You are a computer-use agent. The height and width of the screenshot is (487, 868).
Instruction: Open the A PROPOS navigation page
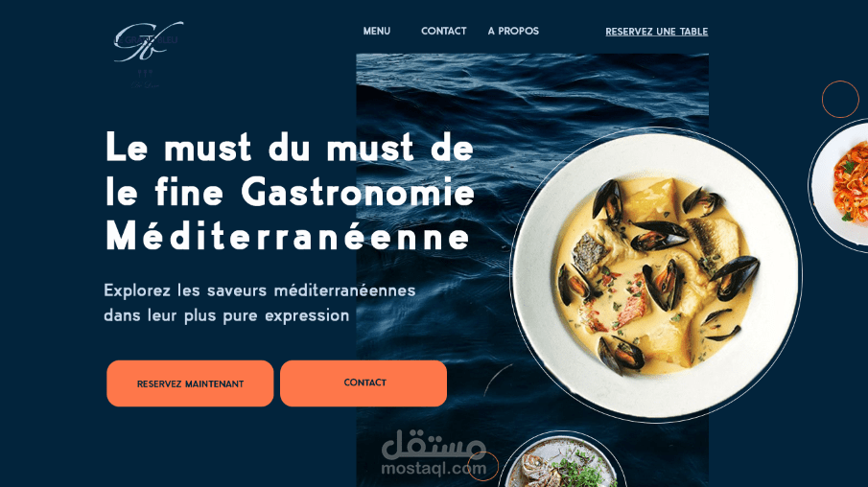point(513,31)
